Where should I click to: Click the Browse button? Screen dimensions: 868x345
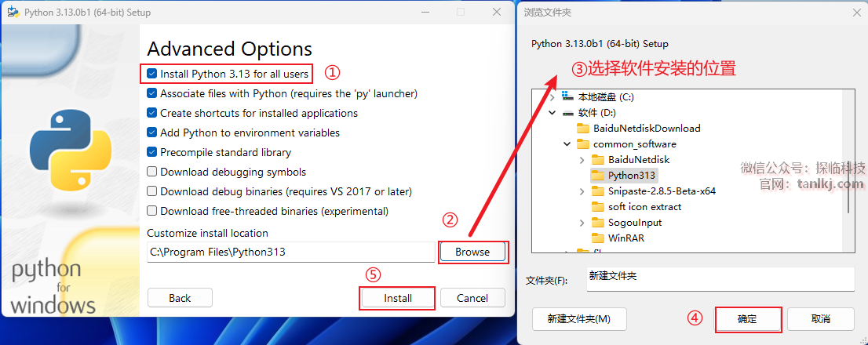pyautogui.click(x=472, y=252)
